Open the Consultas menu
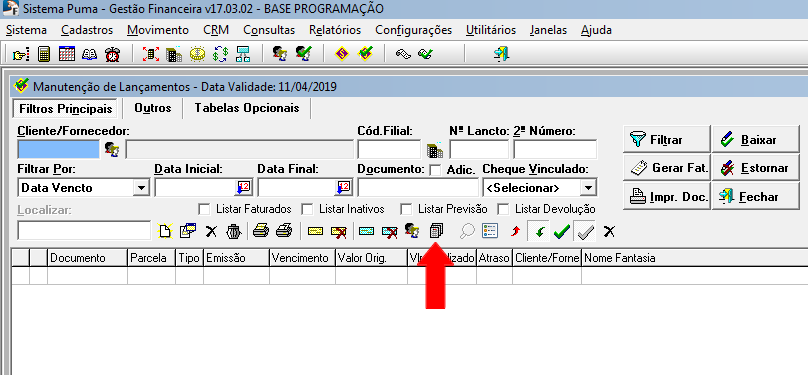This screenshot has width=808, height=375. pyautogui.click(x=269, y=30)
